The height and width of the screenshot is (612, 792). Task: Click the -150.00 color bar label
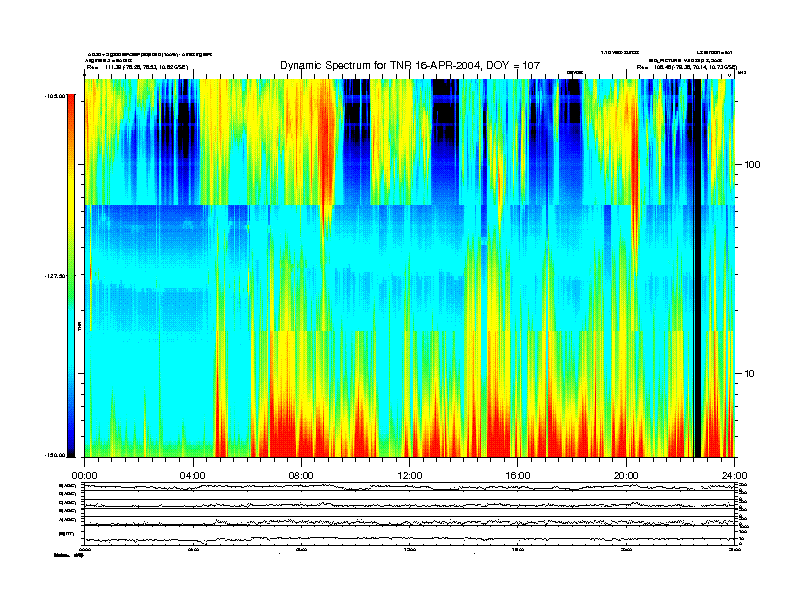[55, 455]
